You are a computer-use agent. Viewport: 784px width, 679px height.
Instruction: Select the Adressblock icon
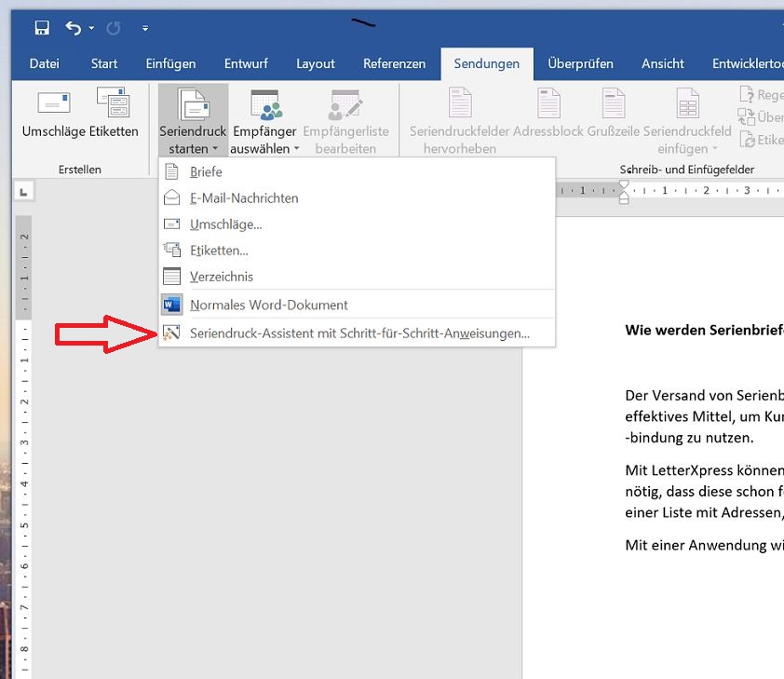click(x=548, y=102)
